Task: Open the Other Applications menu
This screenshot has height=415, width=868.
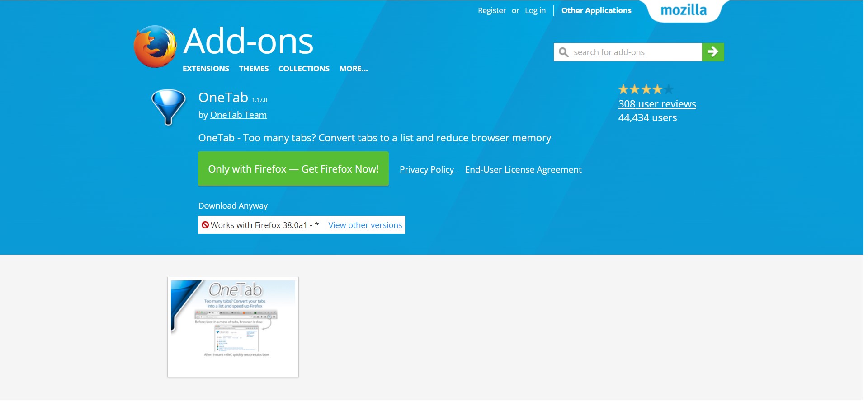Action: [596, 10]
